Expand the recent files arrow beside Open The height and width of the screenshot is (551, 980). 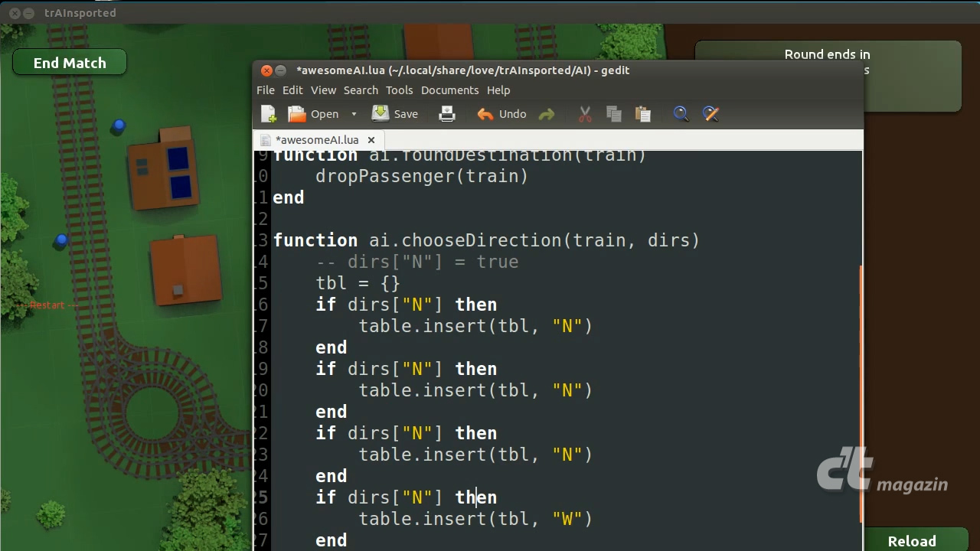pyautogui.click(x=354, y=114)
